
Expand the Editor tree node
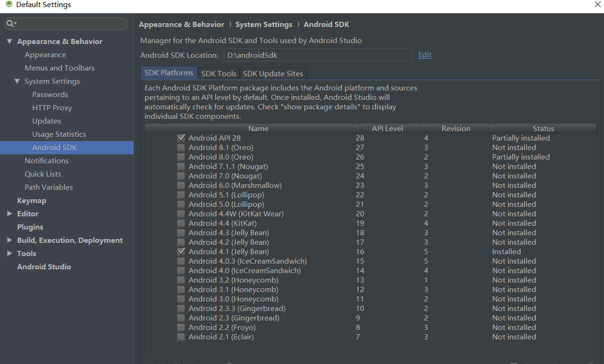[x=9, y=214]
